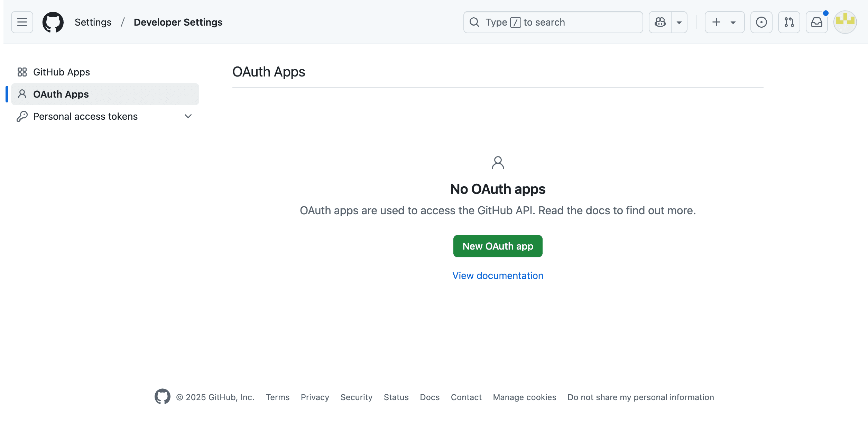Open the Manage cookies footer link
The width and height of the screenshot is (868, 423).
click(x=524, y=397)
